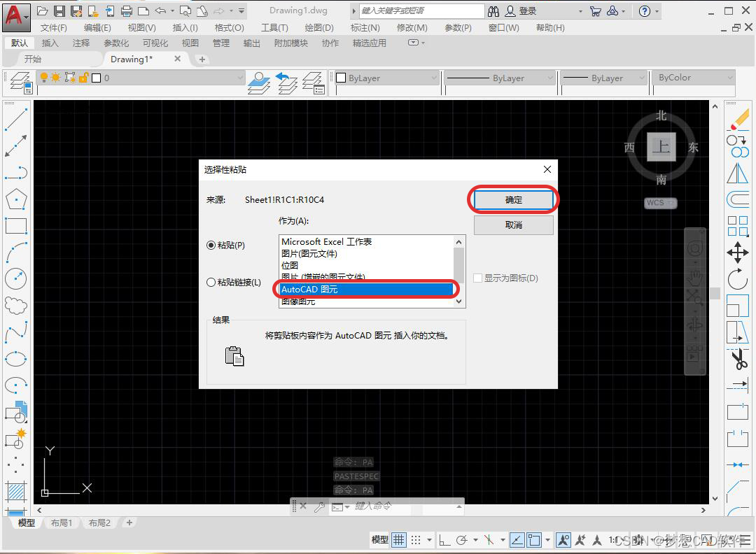Click the Layer Previous icon

(x=286, y=83)
